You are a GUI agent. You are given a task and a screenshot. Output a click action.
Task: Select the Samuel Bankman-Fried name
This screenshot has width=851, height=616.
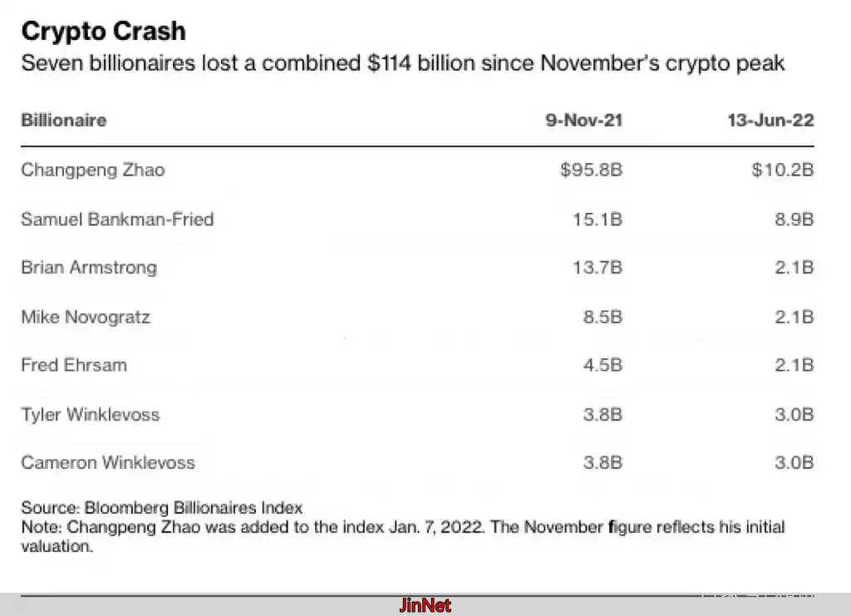(117, 219)
